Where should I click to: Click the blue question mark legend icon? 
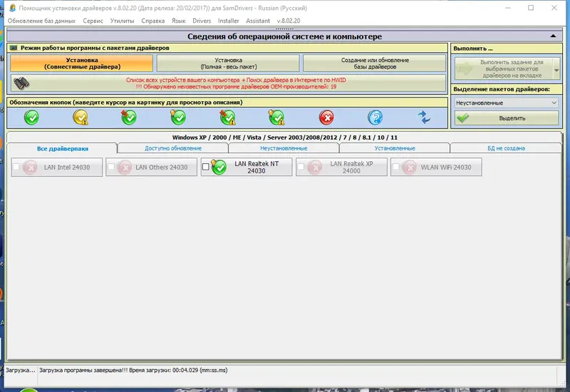pos(375,118)
